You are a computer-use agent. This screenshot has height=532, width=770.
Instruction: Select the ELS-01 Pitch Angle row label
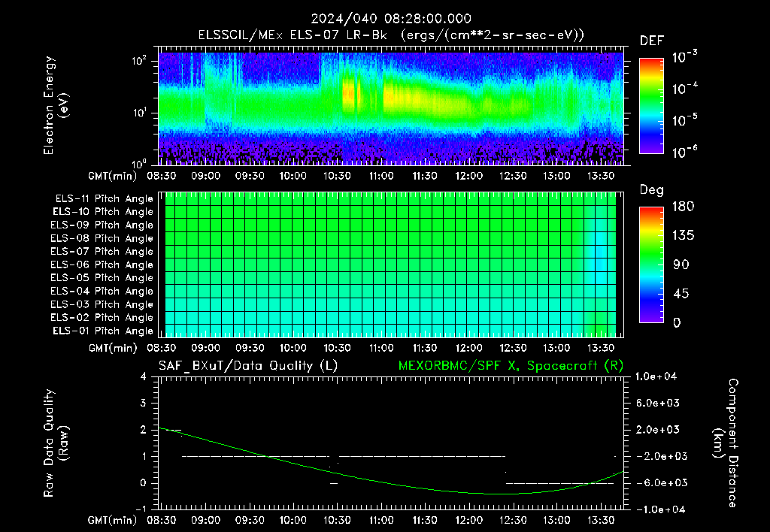click(x=103, y=331)
